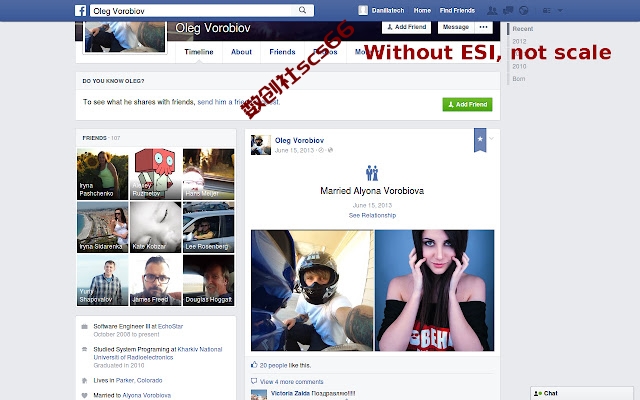Open Iryna Pashchenko friend thumbnail
Screen dimensions: 640x400
(x=102, y=174)
